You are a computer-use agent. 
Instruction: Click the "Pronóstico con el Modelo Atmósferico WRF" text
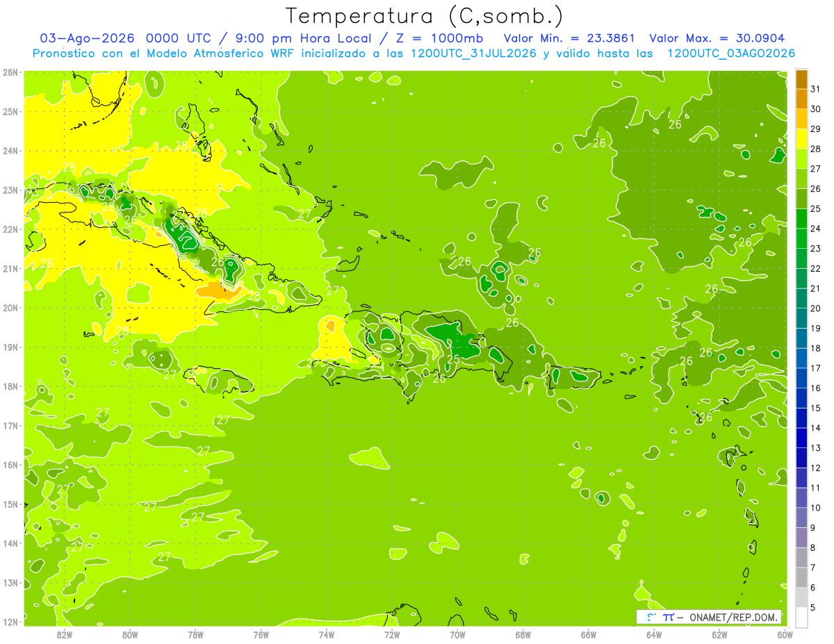tap(163, 53)
